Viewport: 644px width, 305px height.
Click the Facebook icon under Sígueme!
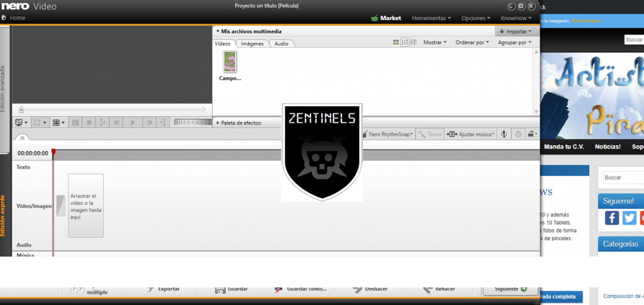click(x=611, y=218)
